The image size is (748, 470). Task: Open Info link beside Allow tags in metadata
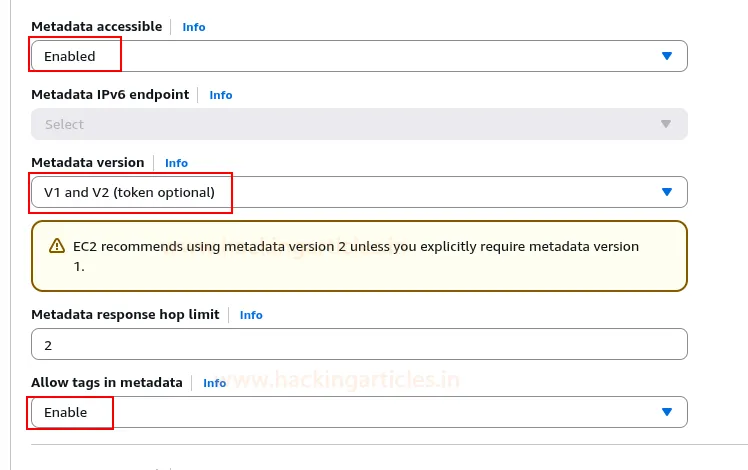(x=215, y=383)
